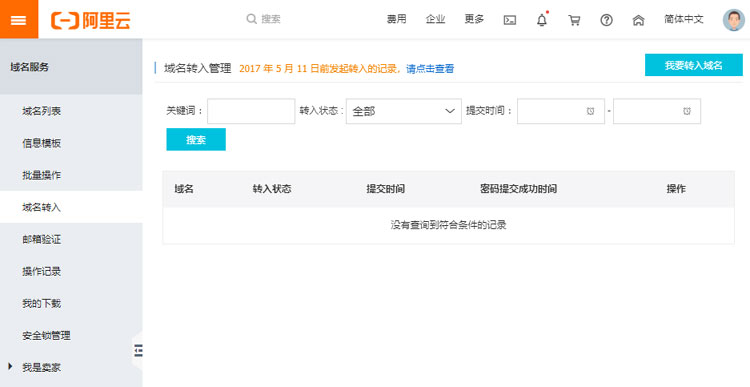Click the 没有查询到符合条件的记录 message
The image size is (750, 387).
(x=448, y=225)
